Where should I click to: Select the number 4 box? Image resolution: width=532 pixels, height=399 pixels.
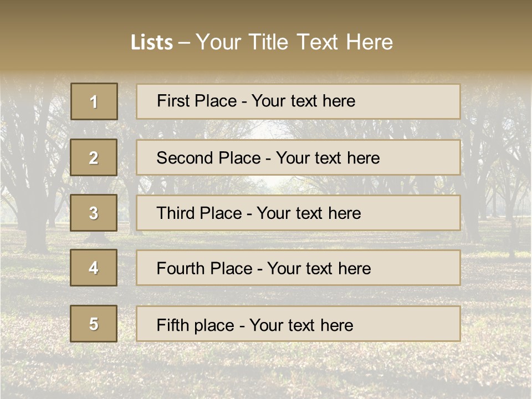tap(94, 268)
